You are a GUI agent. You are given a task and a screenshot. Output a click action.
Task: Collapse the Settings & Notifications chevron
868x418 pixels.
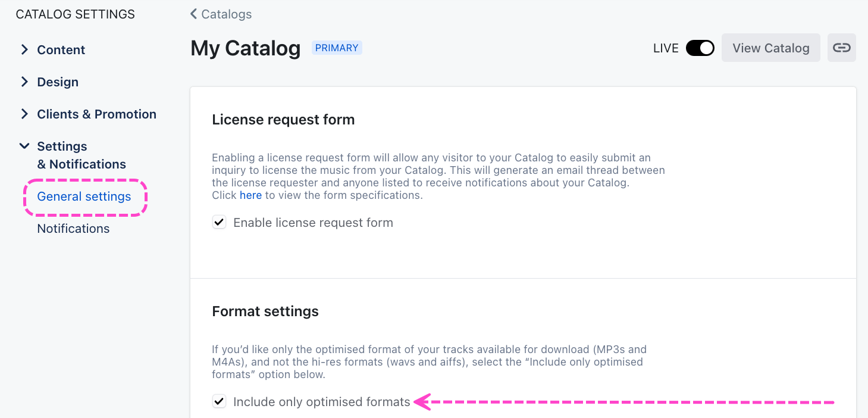[x=24, y=146]
